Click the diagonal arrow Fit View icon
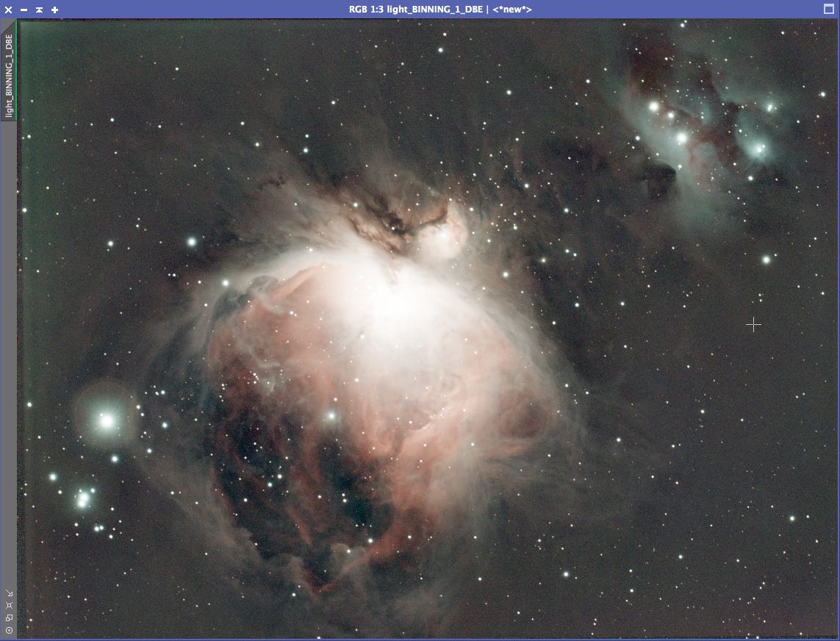The height and width of the screenshot is (641, 840). click(9, 593)
